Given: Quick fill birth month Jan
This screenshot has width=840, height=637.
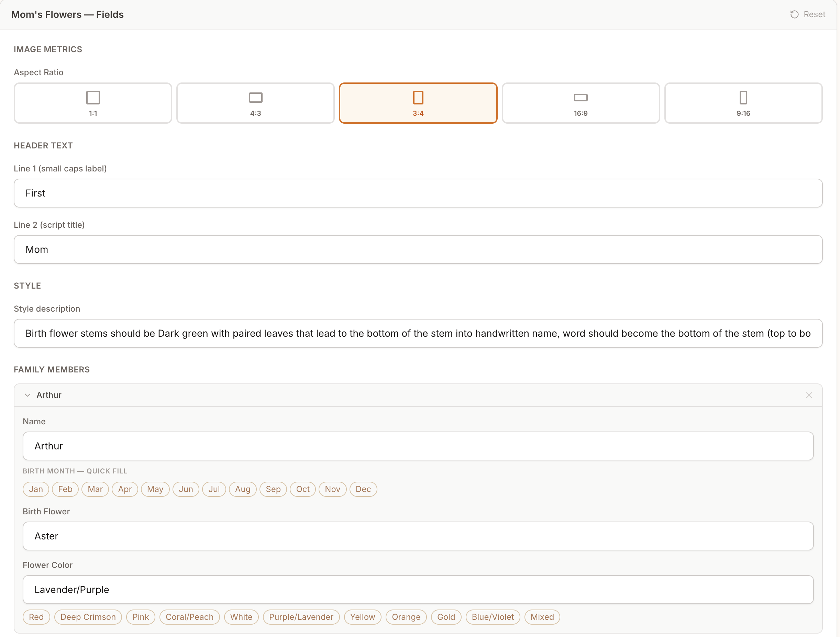Looking at the screenshot, I should [36, 489].
